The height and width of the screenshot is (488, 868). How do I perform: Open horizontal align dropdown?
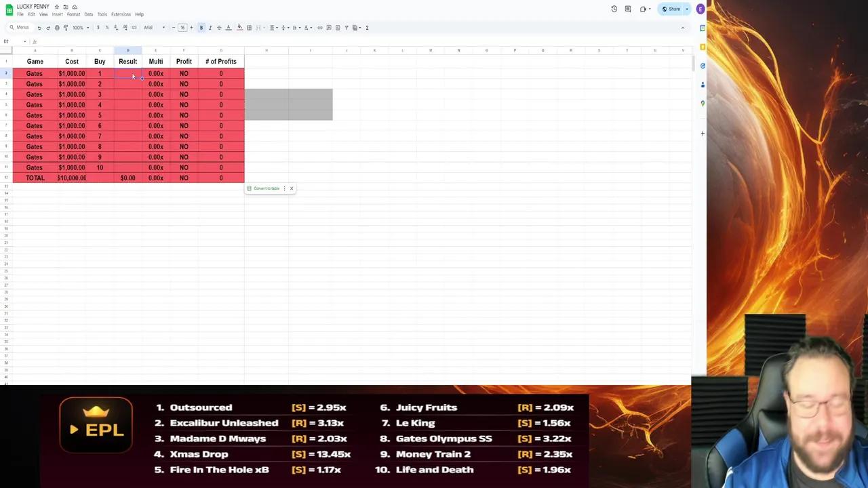pyautogui.click(x=273, y=28)
